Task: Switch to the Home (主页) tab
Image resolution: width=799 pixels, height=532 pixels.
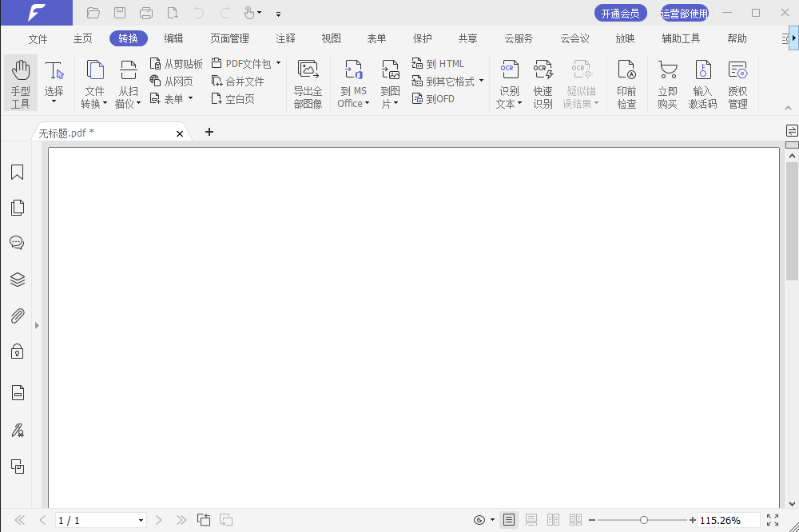Action: (x=82, y=38)
